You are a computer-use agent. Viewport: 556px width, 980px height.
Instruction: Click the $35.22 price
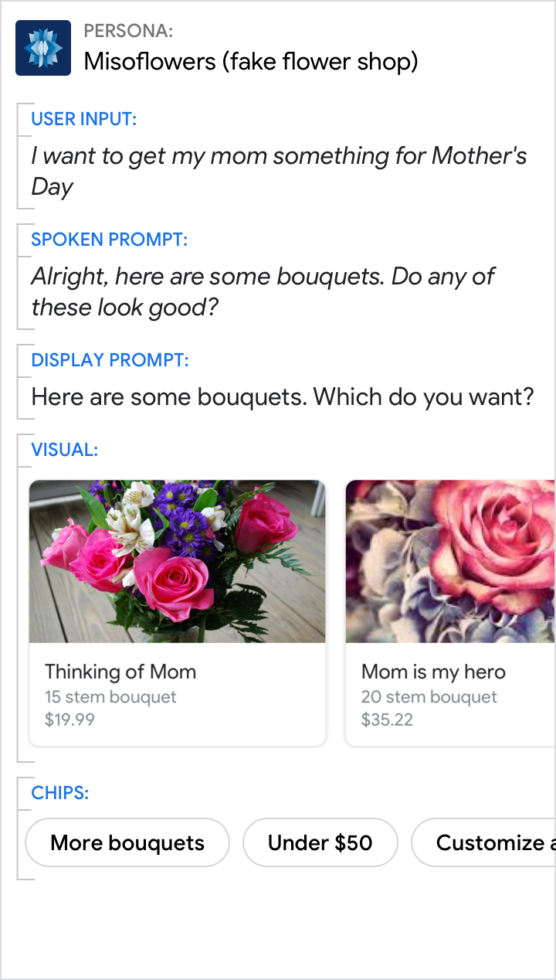coord(387,720)
